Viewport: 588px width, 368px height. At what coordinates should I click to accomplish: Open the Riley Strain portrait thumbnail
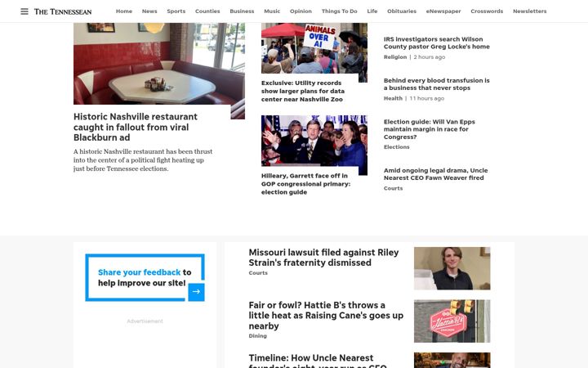click(452, 268)
